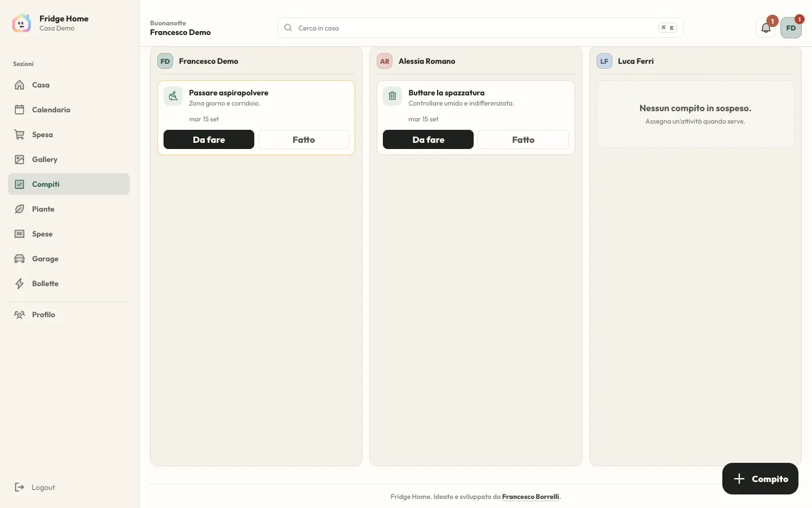This screenshot has width=812, height=508.
Task: Open the Casa section house icon
Action: 20,85
